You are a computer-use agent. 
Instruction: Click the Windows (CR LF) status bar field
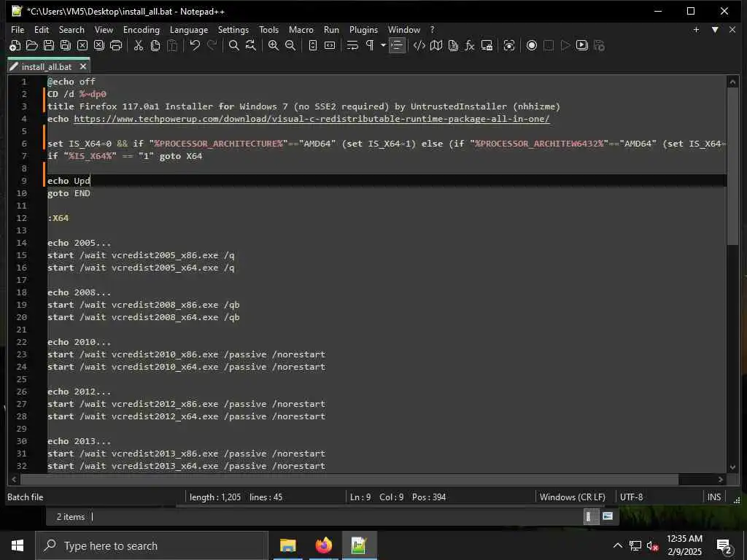tap(573, 497)
